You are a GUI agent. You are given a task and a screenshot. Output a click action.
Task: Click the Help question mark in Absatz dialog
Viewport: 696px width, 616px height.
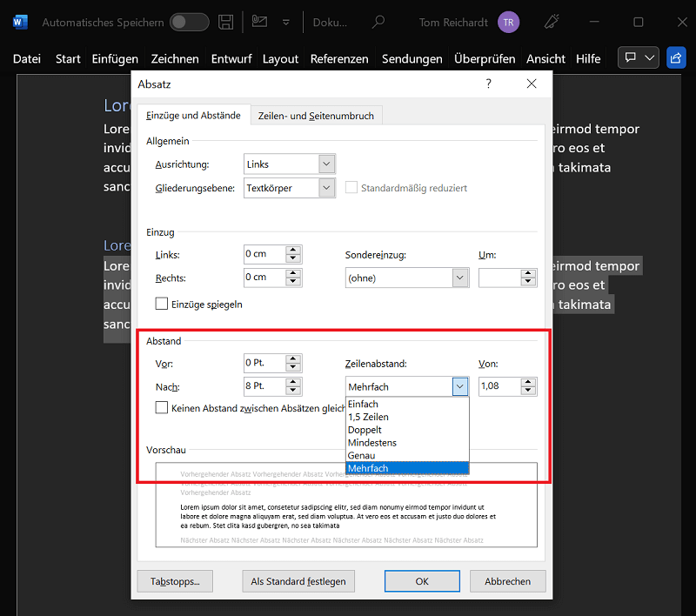coord(488,84)
